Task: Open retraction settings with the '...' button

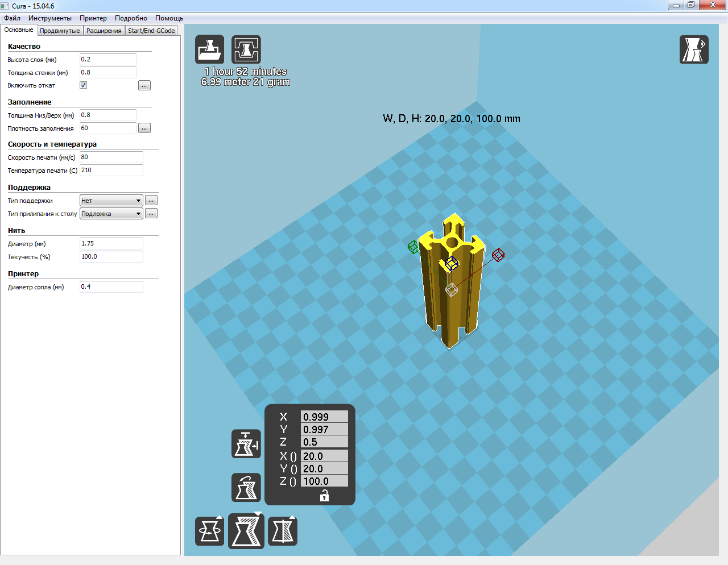Action: pos(144,85)
